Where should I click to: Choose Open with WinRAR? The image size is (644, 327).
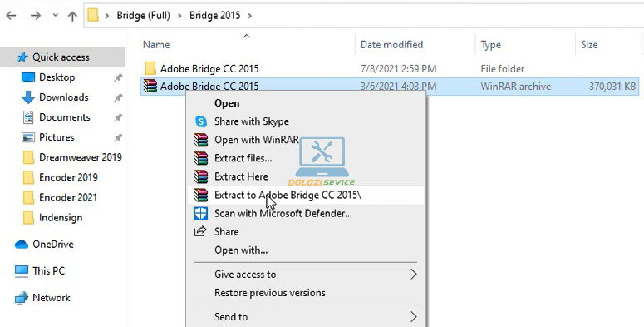[x=256, y=140]
